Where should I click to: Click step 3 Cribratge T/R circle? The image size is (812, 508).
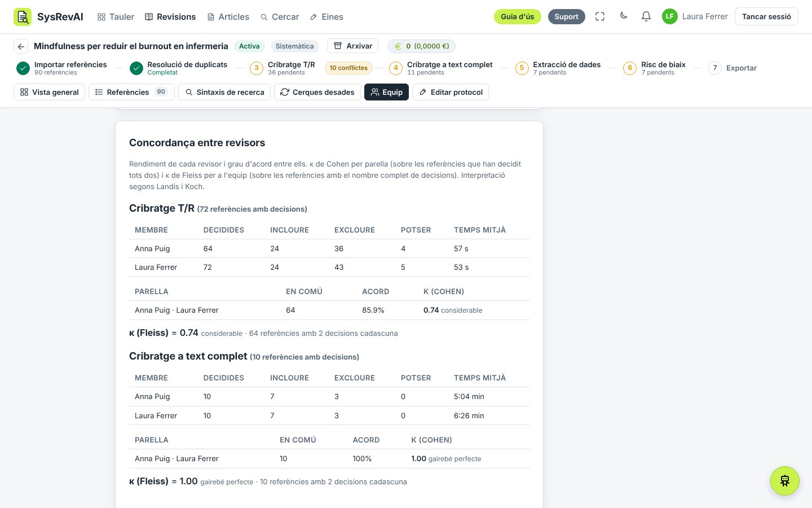[x=257, y=68]
